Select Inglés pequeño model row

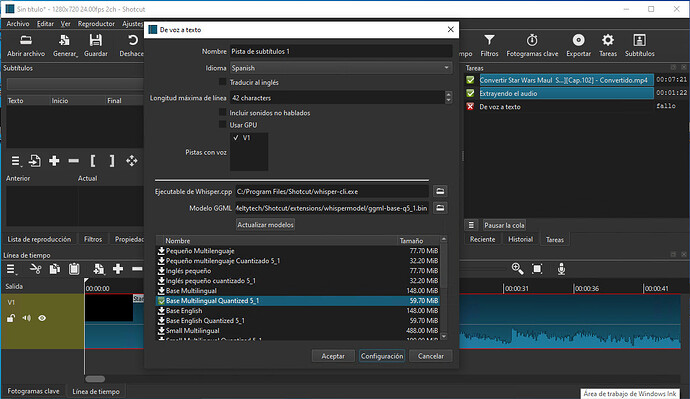coord(298,271)
